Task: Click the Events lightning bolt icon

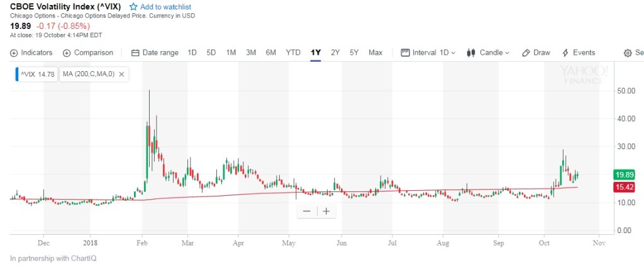Action: [x=565, y=53]
